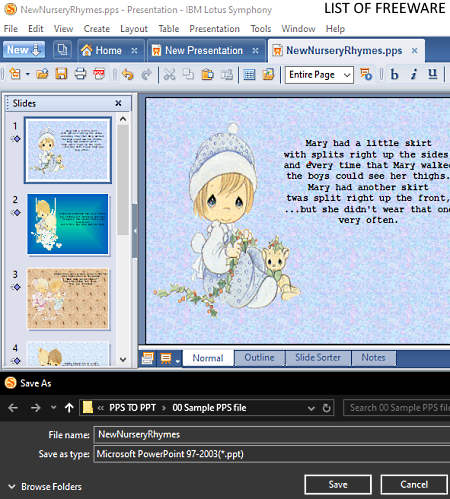
Task: Click slide 3 transition diamond icon
Action: coord(16,287)
